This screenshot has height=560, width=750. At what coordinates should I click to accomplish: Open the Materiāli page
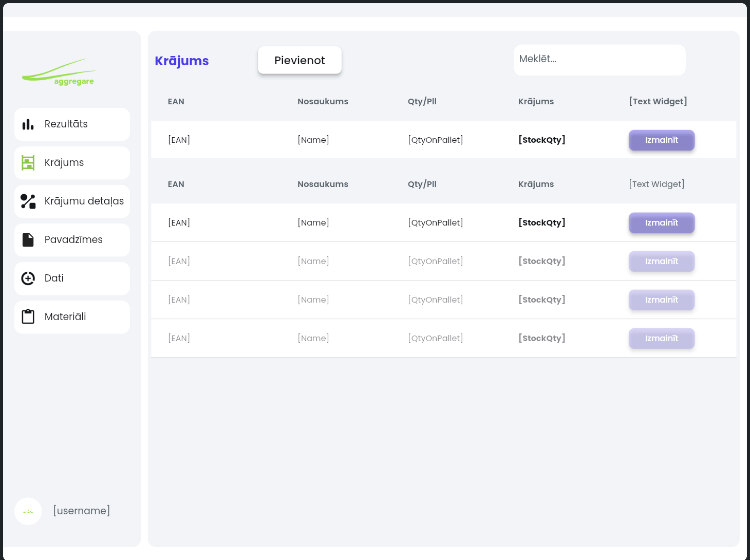pyautogui.click(x=72, y=317)
